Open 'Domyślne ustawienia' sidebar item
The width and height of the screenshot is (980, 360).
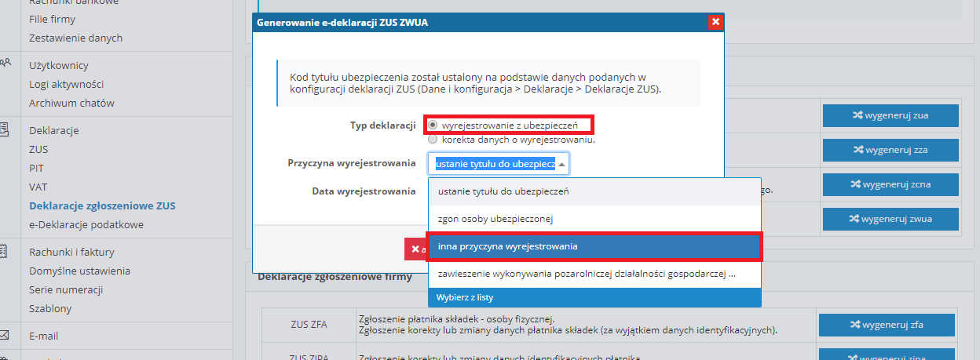pyautogui.click(x=79, y=271)
